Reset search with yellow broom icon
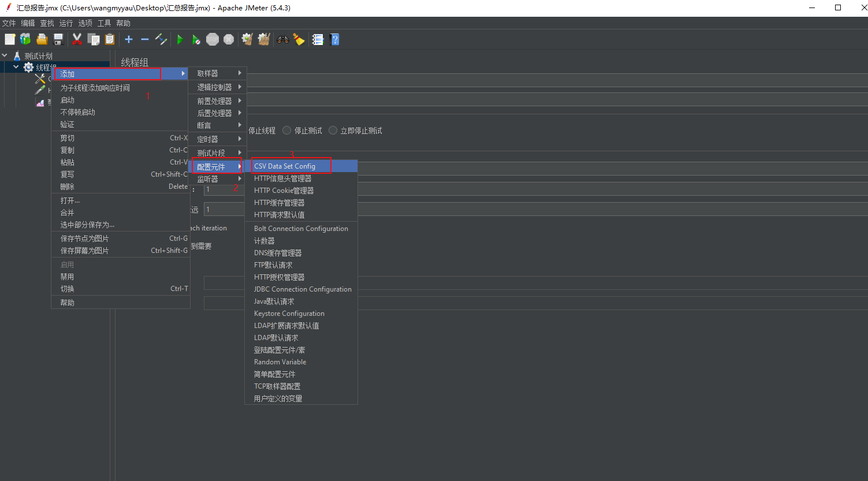 point(299,39)
